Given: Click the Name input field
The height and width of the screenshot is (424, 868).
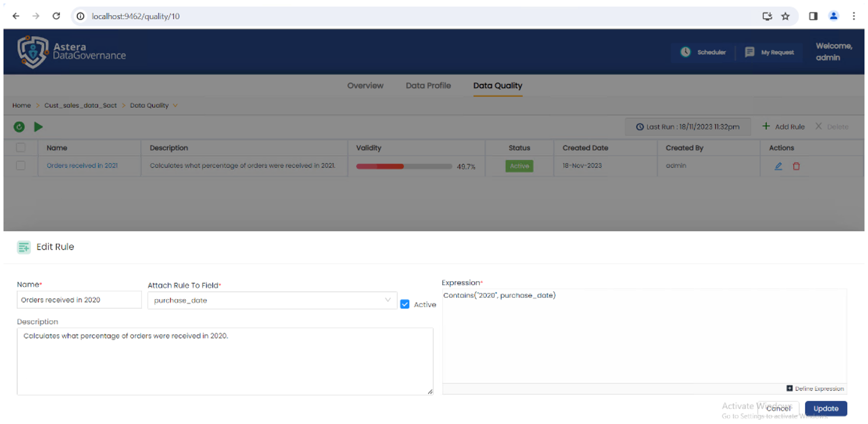Looking at the screenshot, I should coord(79,300).
